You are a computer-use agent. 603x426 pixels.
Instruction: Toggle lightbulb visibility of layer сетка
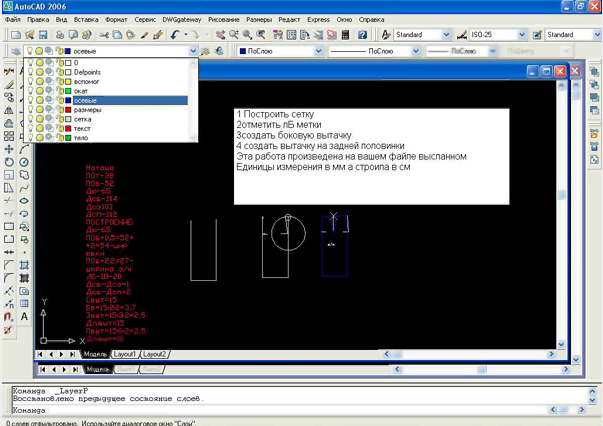(x=30, y=119)
